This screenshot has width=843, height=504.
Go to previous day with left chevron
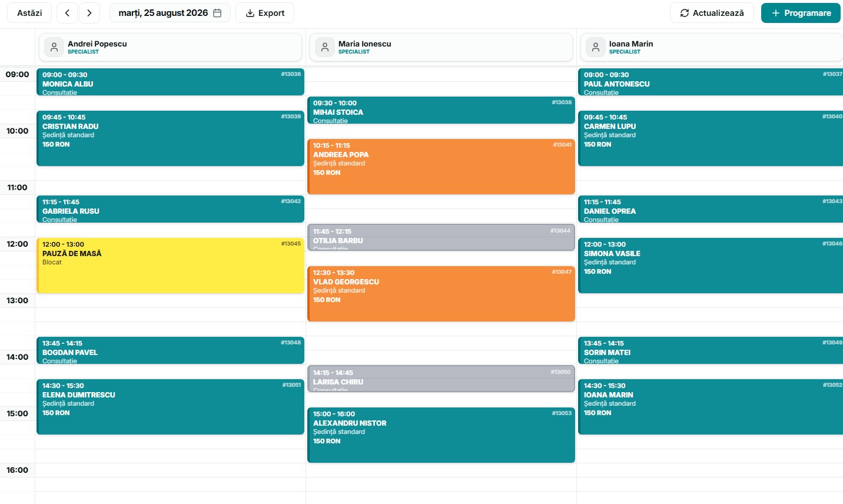point(67,13)
